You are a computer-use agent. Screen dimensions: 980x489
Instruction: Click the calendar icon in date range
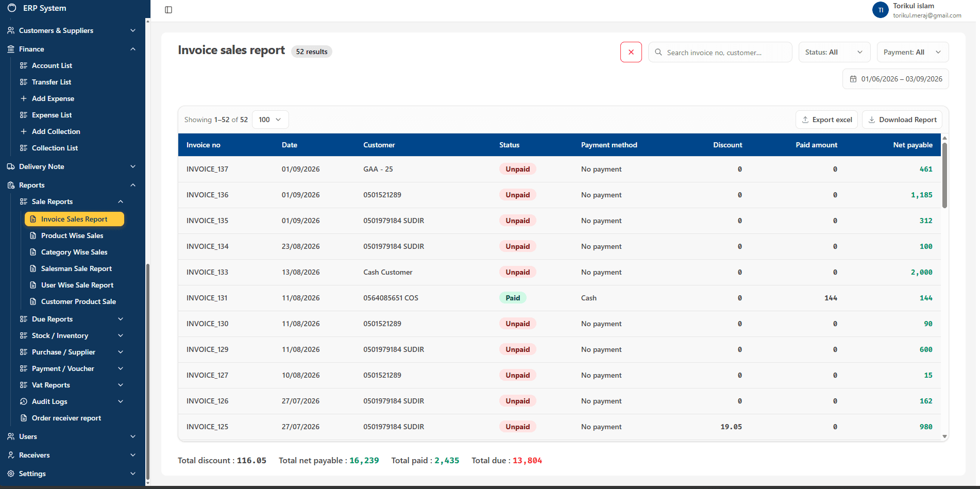tap(853, 79)
